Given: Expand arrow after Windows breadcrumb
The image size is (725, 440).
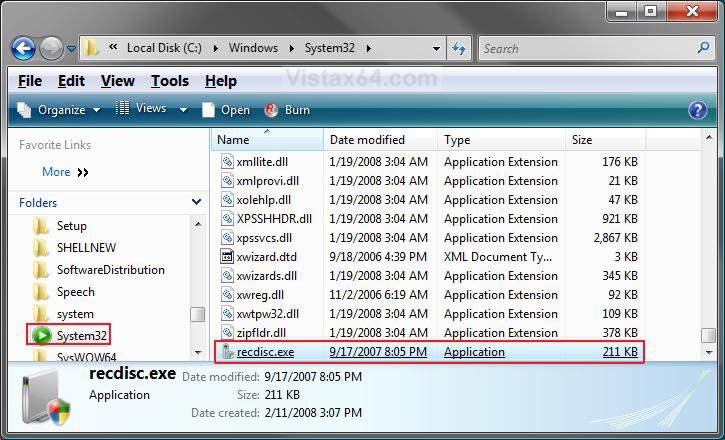Looking at the screenshot, I should click(x=292, y=48).
